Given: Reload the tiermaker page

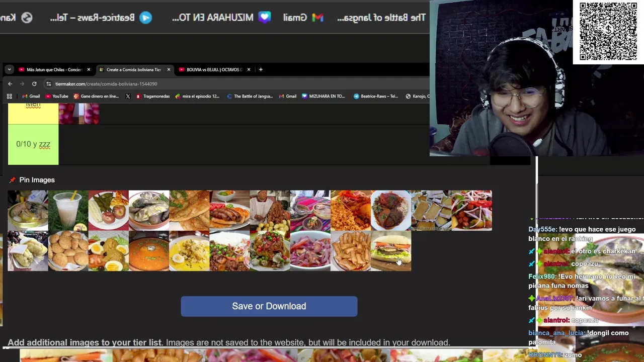Looking at the screenshot, I should click(x=34, y=84).
